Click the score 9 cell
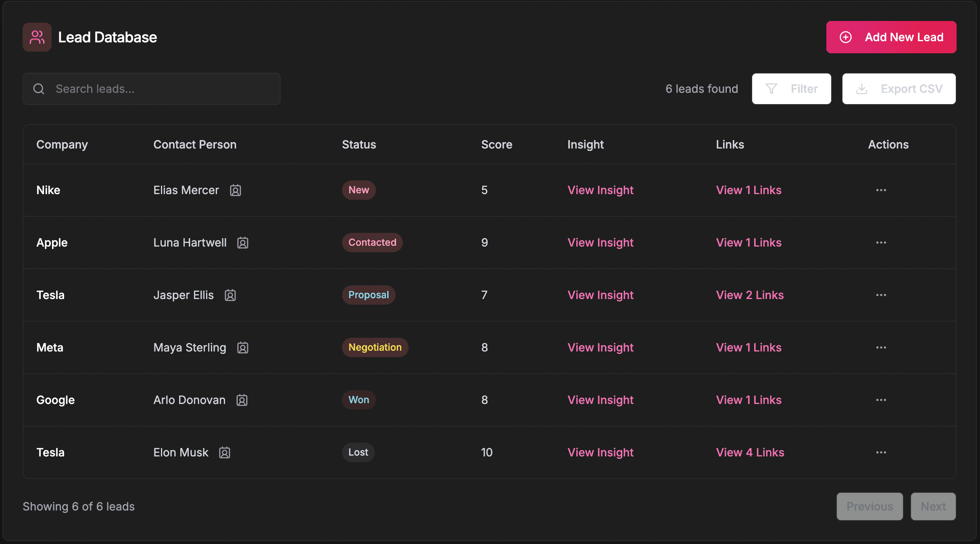980x544 pixels. coord(485,243)
